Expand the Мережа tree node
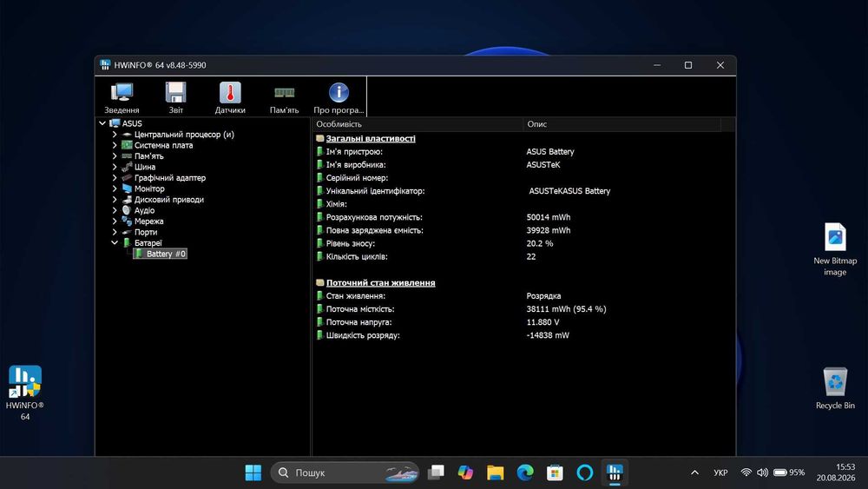868x489 pixels. click(115, 221)
